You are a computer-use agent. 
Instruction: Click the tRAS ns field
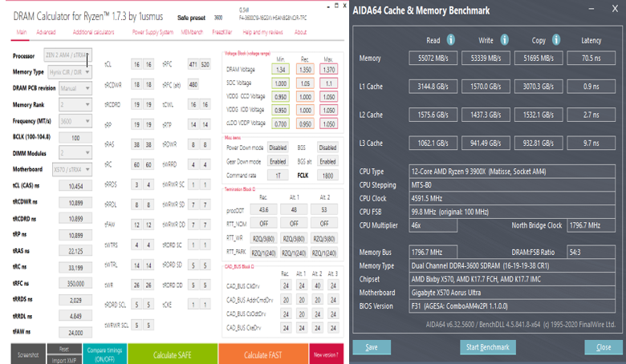[x=75, y=251]
